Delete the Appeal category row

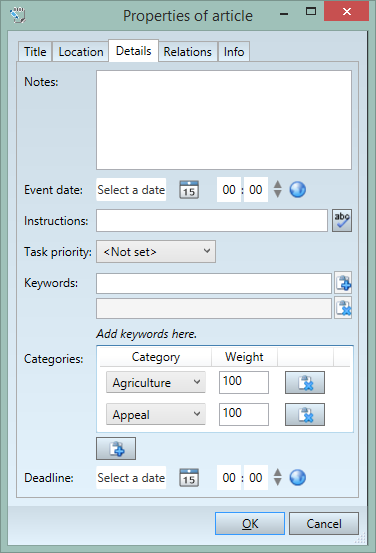(x=305, y=414)
